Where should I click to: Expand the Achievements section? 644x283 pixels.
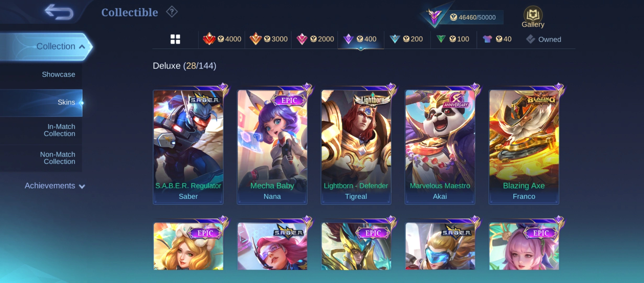pos(54,186)
